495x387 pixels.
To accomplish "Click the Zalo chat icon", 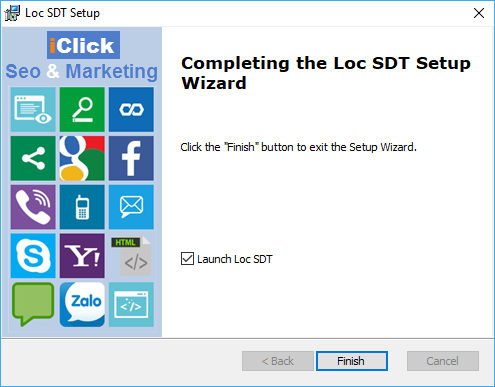I will pyautogui.click(x=82, y=304).
